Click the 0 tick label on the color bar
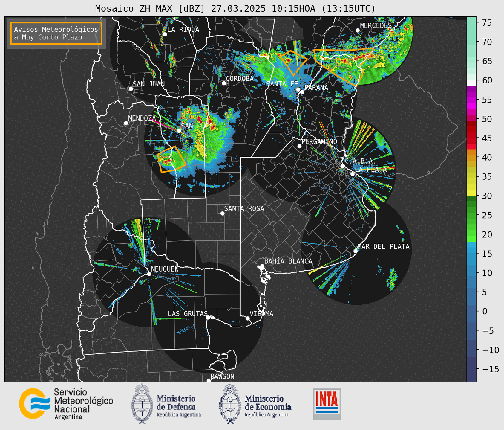This screenshot has height=430, width=504. (x=485, y=312)
